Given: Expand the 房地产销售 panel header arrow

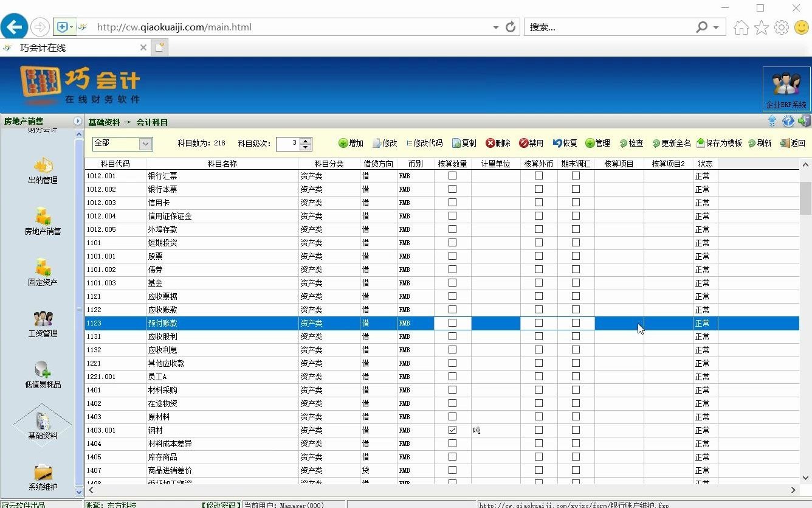Looking at the screenshot, I should [x=77, y=121].
